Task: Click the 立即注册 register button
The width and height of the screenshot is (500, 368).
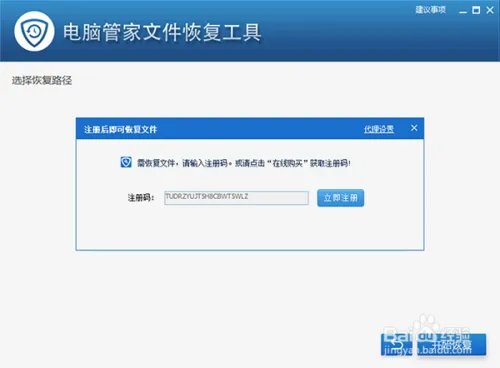Action: pyautogui.click(x=340, y=198)
